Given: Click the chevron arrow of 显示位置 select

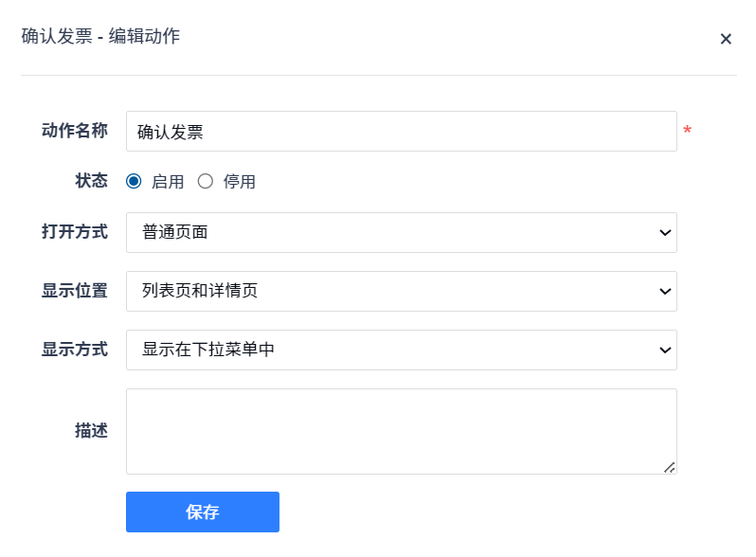Looking at the screenshot, I should click(664, 292).
